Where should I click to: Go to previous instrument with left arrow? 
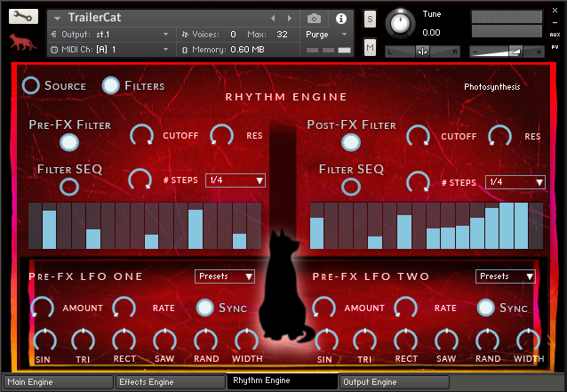tap(273, 18)
